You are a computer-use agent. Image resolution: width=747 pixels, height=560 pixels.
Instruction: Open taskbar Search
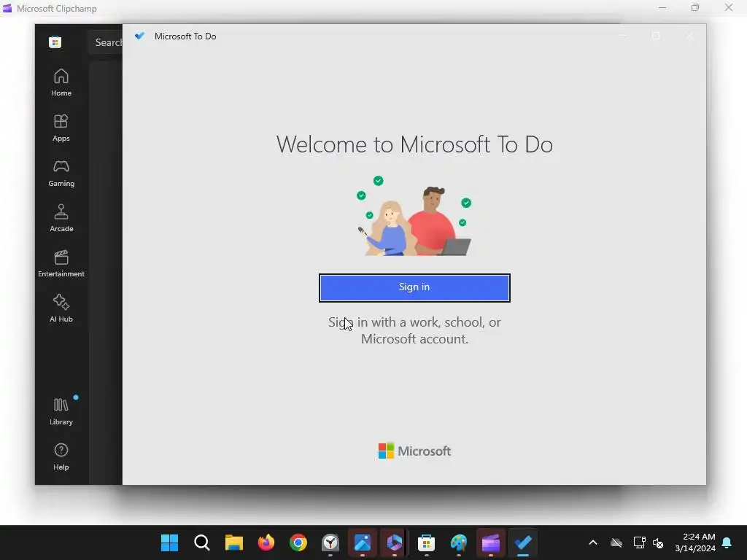[x=202, y=542]
